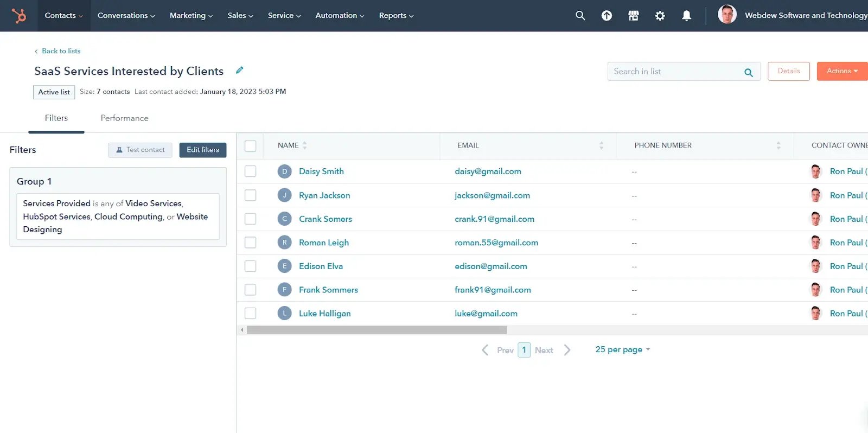
Task: Open the Luke Halligan contact link
Action: coord(324,314)
